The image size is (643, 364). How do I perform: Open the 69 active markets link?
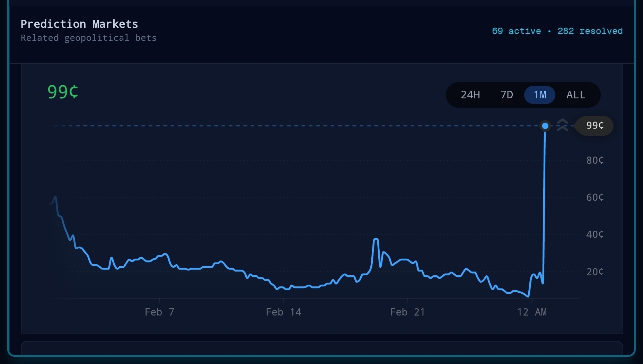tap(516, 31)
